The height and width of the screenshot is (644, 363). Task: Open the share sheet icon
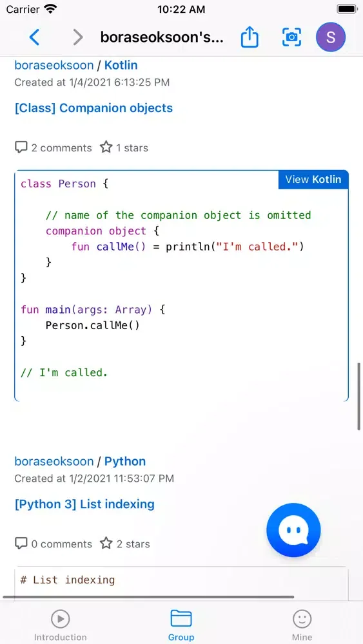(x=249, y=37)
